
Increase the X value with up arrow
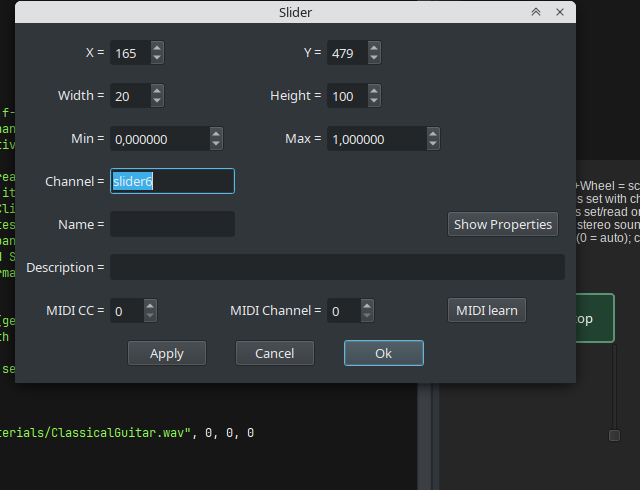click(157, 48)
